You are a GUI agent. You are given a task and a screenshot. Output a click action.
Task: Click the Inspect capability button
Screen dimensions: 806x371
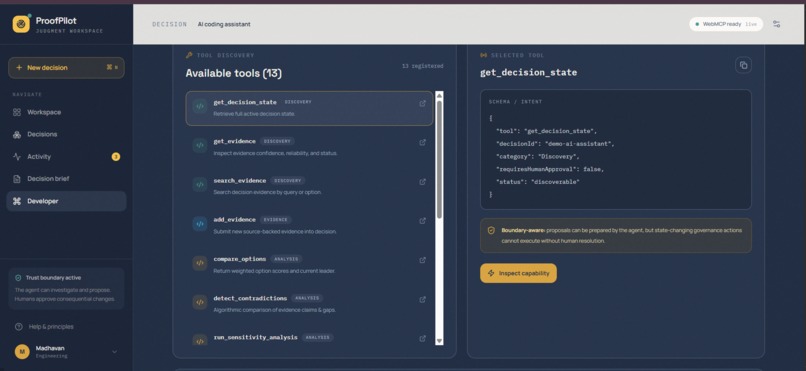518,273
